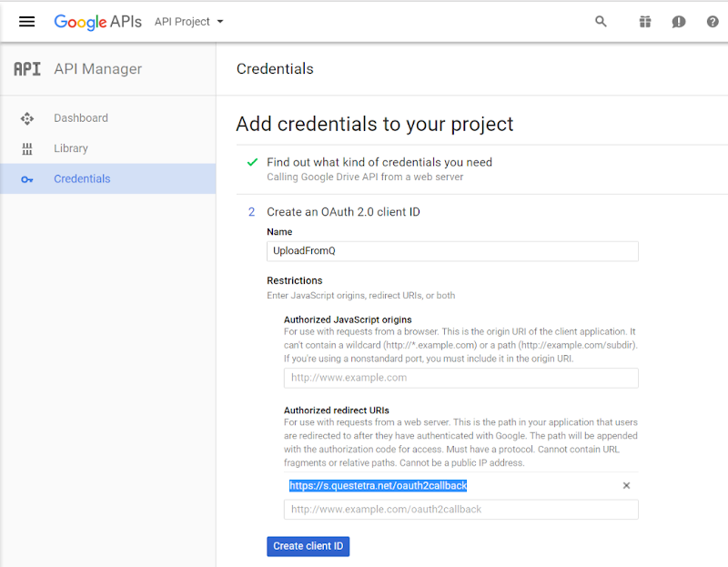Open the API Project dropdown
This screenshot has width=728, height=567.
pos(189,22)
